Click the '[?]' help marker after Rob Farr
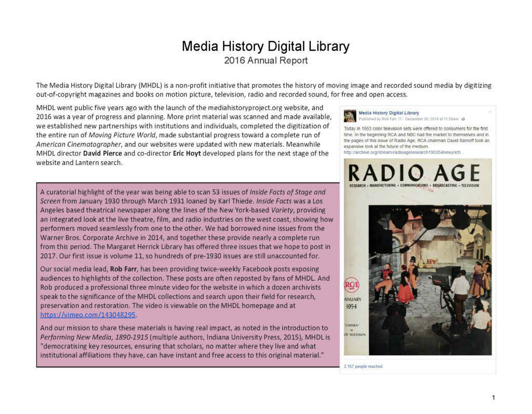This screenshot has width=532, height=414. tap(400, 119)
